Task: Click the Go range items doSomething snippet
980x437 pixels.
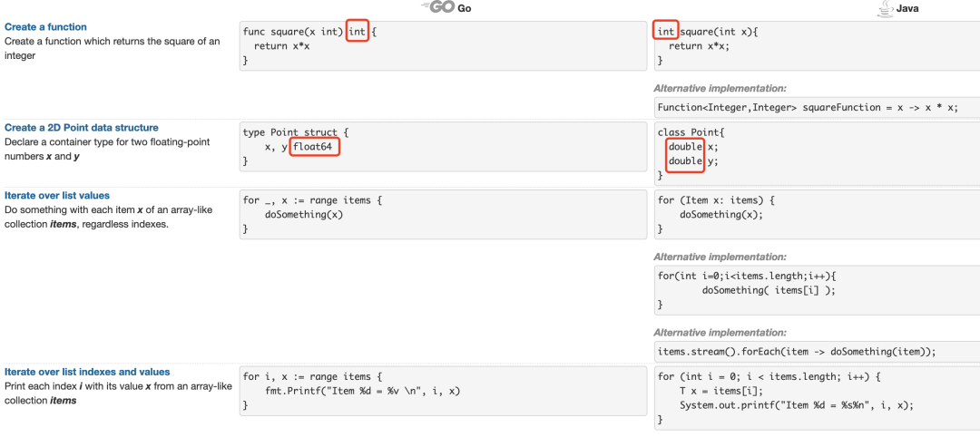Action: (443, 214)
